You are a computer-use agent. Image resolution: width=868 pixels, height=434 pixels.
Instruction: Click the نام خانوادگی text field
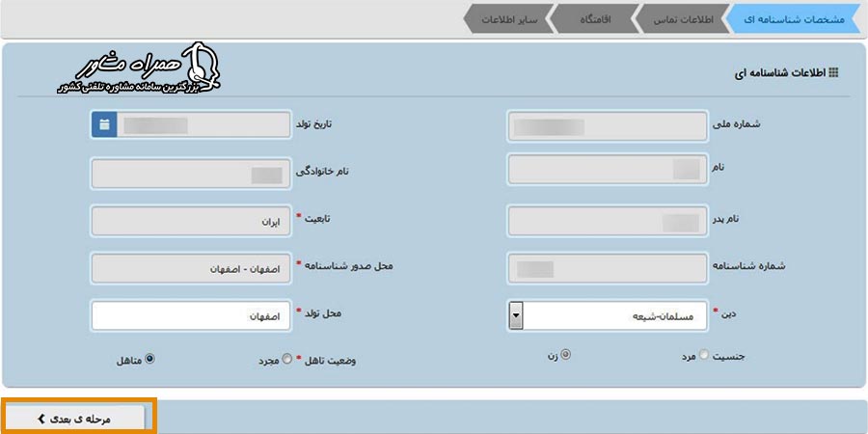click(x=191, y=174)
